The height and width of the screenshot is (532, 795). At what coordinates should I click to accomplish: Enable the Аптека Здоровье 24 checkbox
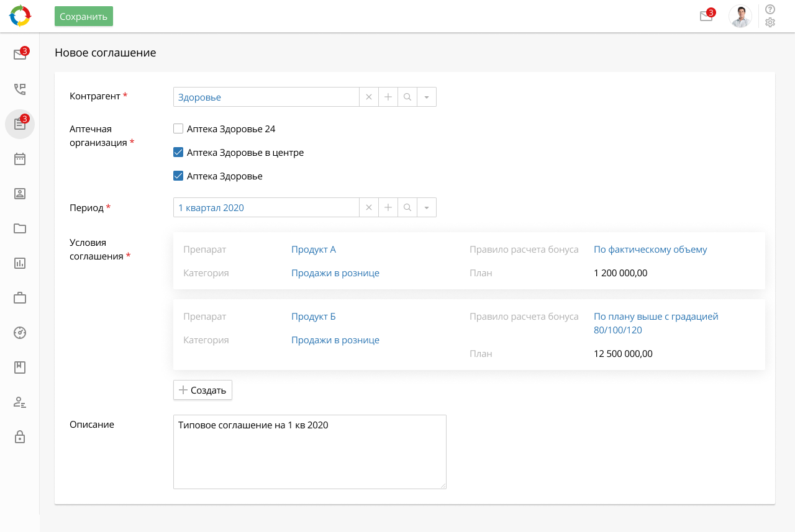click(178, 129)
